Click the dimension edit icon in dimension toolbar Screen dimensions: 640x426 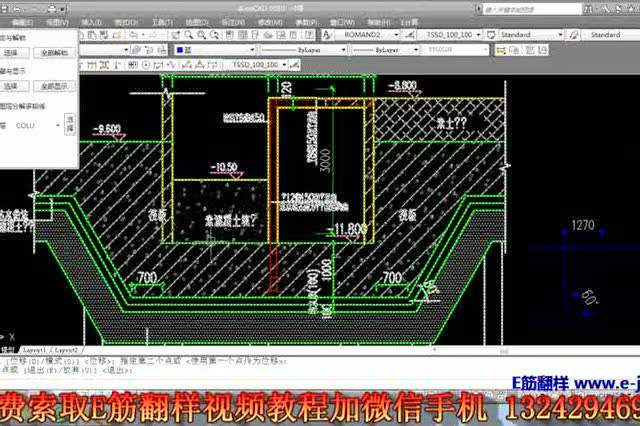(187, 65)
